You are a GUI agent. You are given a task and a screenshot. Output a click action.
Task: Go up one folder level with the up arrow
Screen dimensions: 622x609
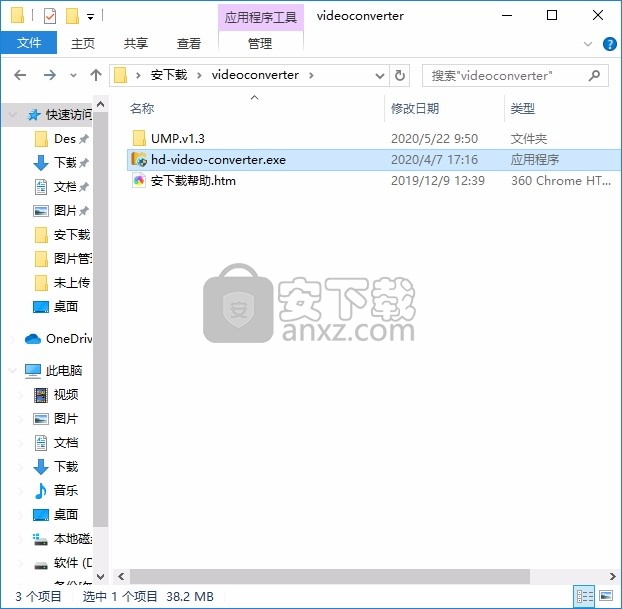pos(96,75)
